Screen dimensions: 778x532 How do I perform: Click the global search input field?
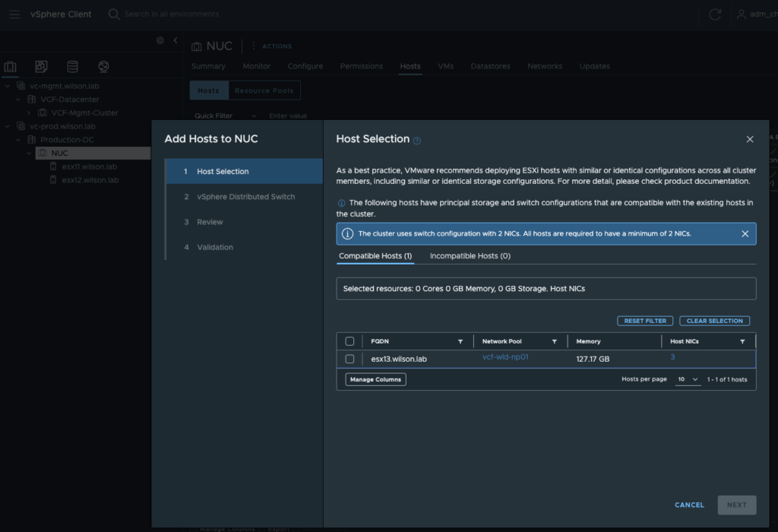click(172, 14)
